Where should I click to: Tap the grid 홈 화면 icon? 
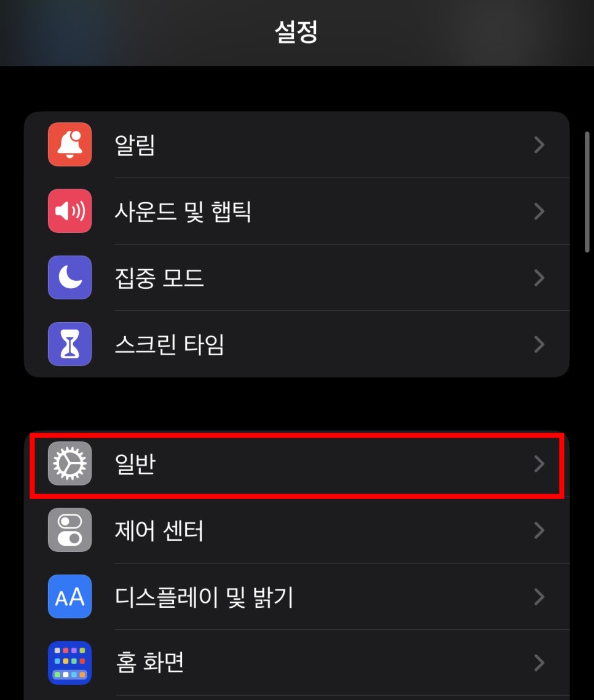pyautogui.click(x=69, y=663)
